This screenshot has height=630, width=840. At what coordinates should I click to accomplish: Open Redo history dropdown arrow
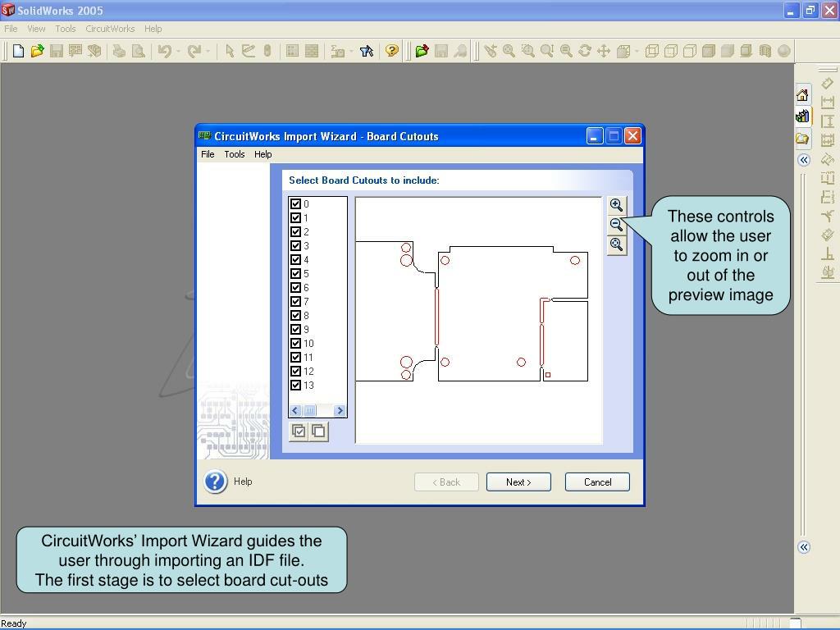208,52
